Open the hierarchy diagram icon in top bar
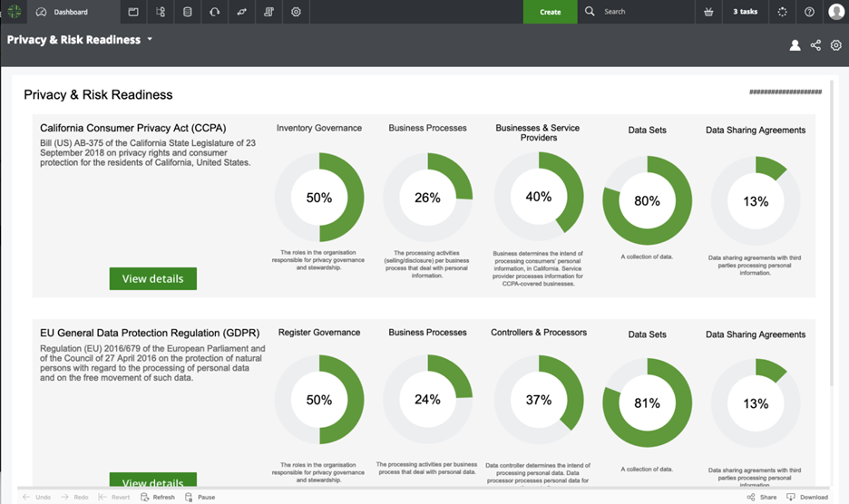Viewport: 849px width, 504px height. click(161, 12)
